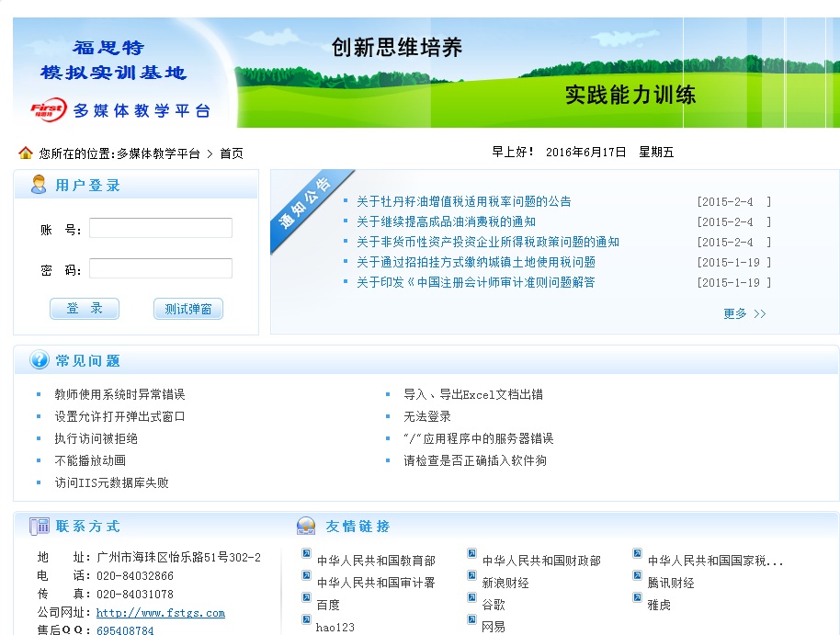Image resolution: width=840 pixels, height=635 pixels.
Task: Open notice about 成品油消费税
Action: click(446, 221)
